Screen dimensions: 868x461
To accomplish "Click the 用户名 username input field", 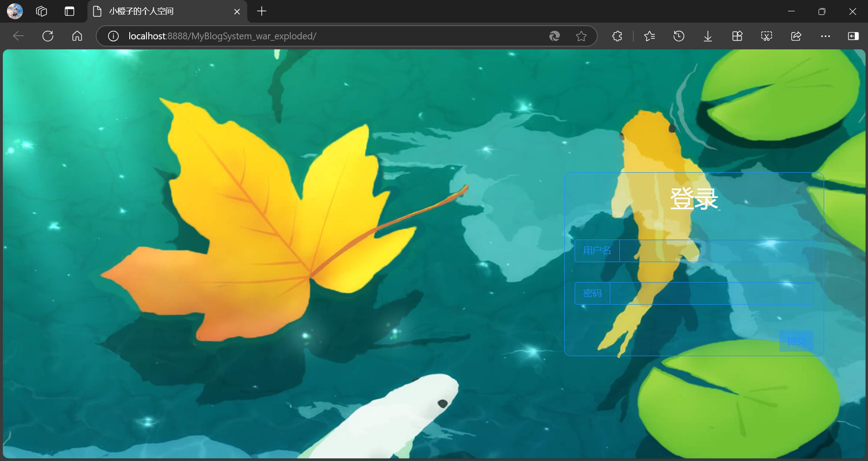I will pyautogui.click(x=717, y=251).
